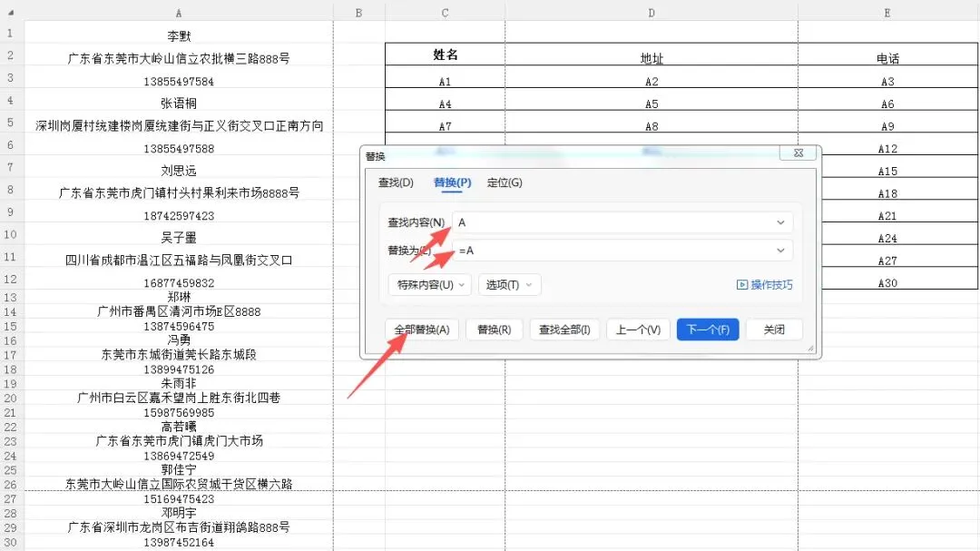Select row 13 header

tap(11, 297)
